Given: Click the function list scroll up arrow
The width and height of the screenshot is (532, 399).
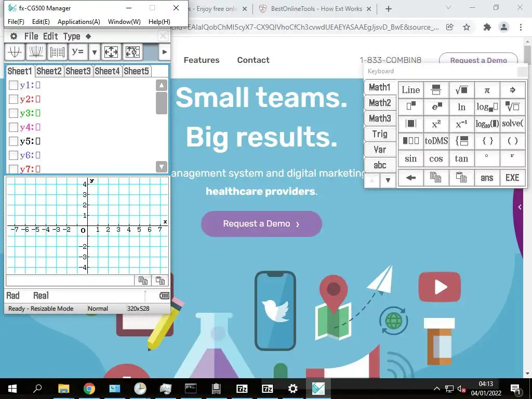Looking at the screenshot, I should (162, 85).
